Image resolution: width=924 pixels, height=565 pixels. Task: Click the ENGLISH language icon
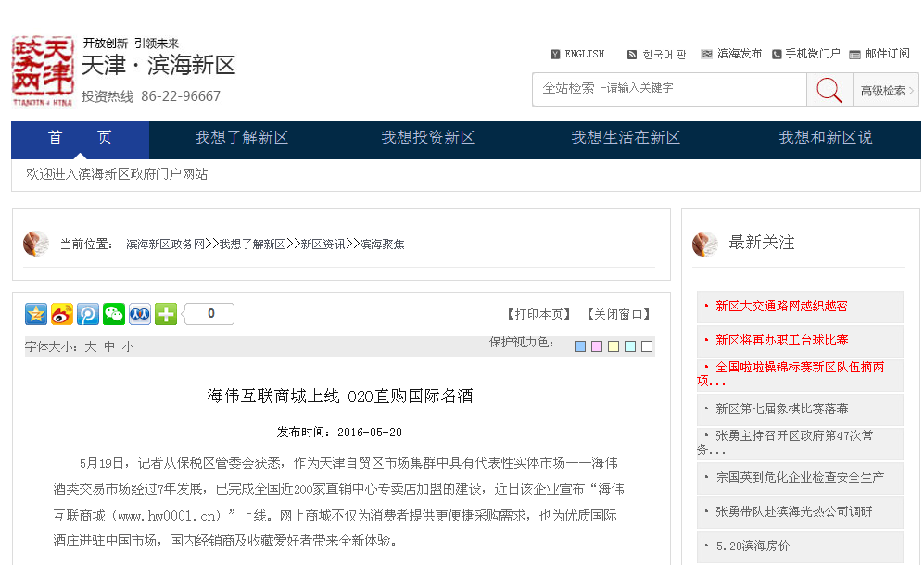pos(555,55)
